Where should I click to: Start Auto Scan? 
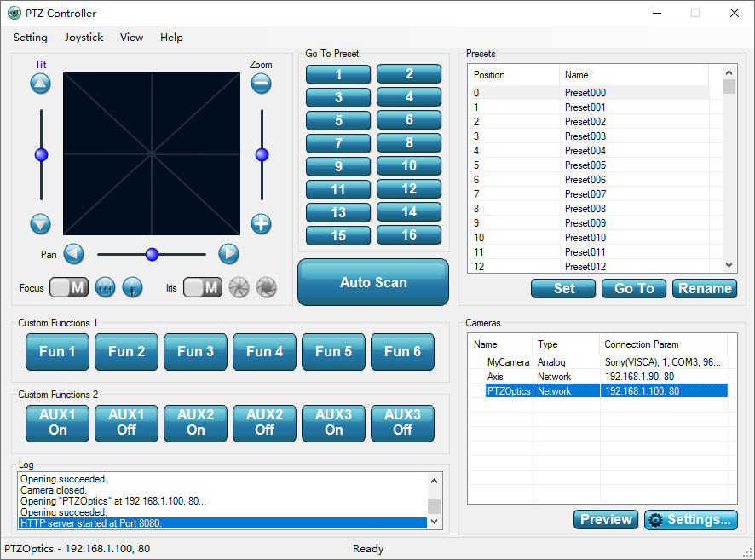click(x=373, y=282)
